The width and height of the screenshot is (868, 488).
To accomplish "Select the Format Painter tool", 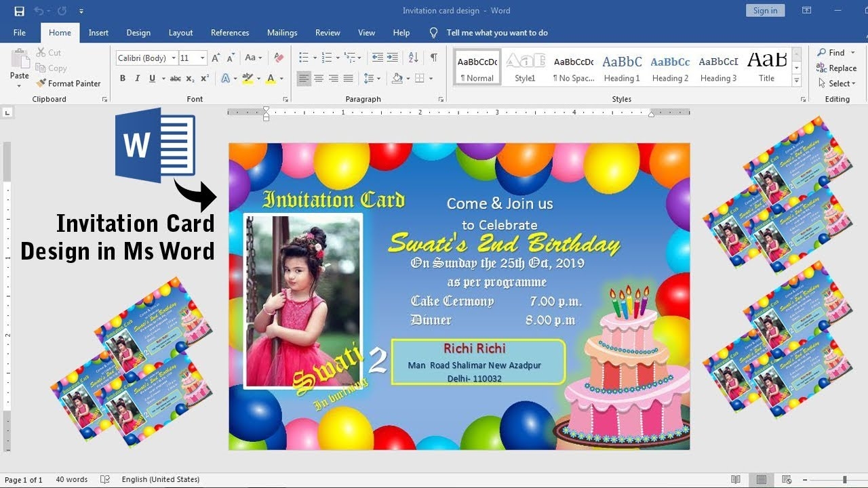I will [x=68, y=83].
